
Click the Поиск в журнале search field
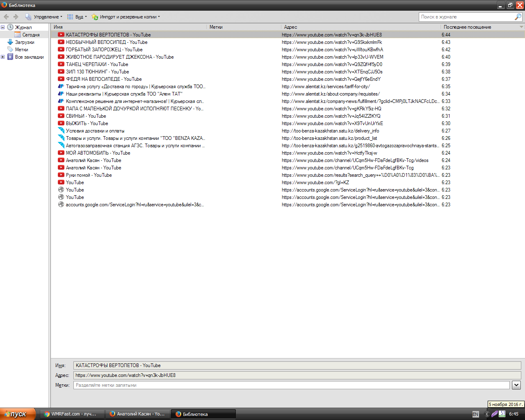[x=467, y=17]
